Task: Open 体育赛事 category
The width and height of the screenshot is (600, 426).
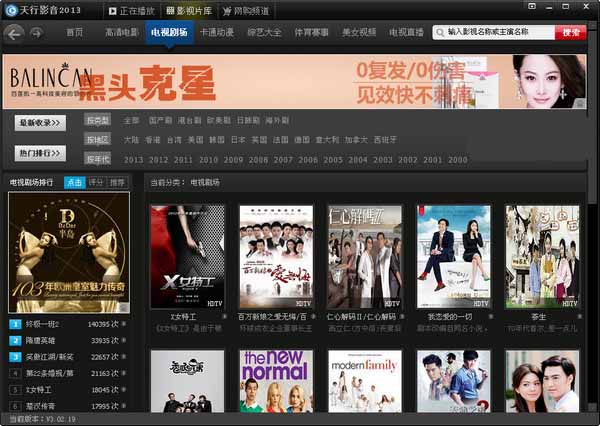Action: pos(311,33)
